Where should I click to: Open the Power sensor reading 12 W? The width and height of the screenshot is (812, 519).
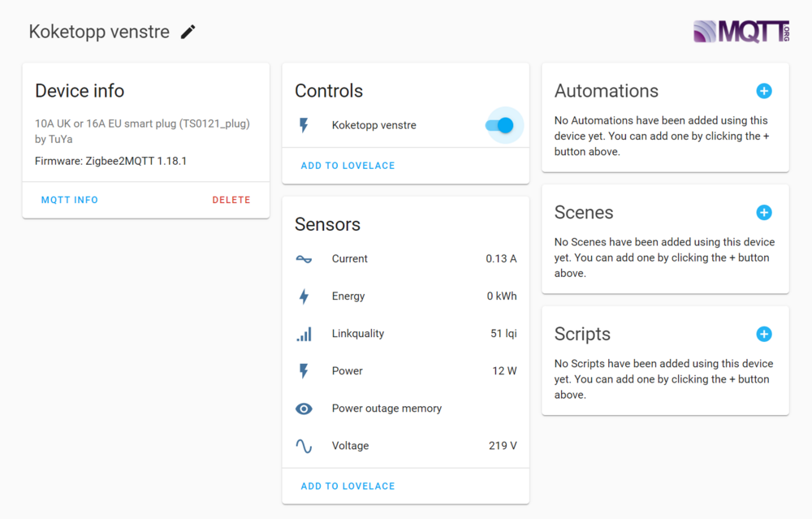406,371
